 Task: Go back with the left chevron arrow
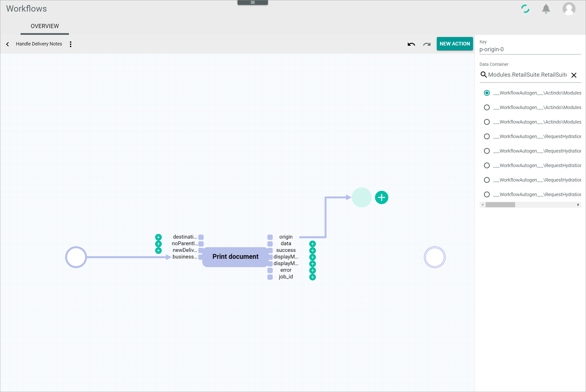(x=7, y=44)
